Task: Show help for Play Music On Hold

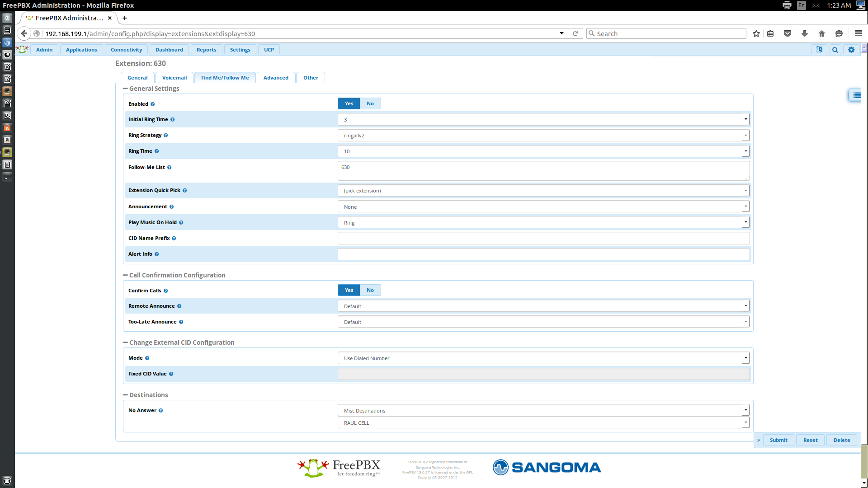Action: coord(181,223)
